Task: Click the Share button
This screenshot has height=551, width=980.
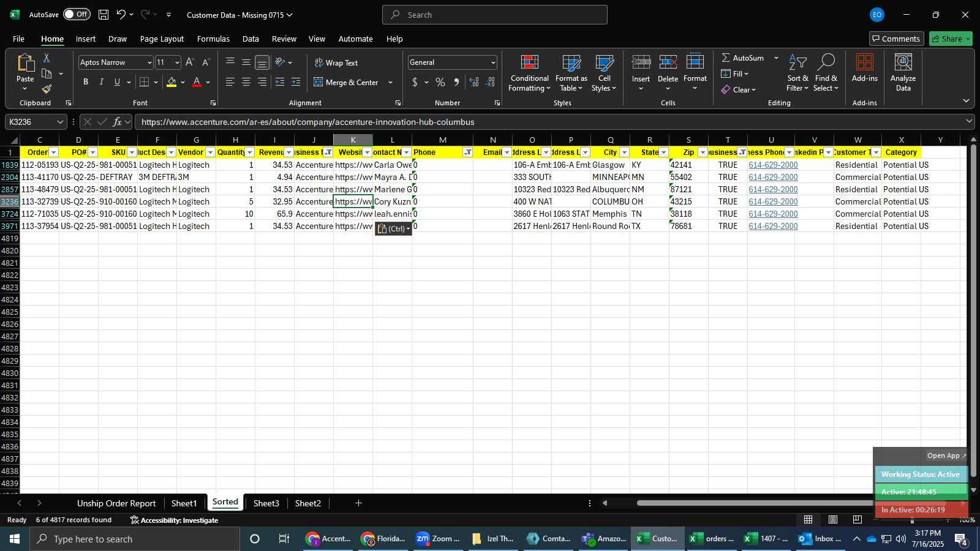Action: (x=951, y=39)
